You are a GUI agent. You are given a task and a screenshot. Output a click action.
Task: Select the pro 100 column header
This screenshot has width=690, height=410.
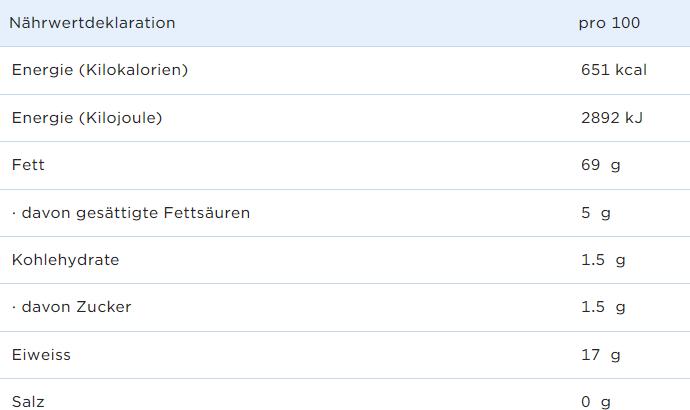pyautogui.click(x=609, y=23)
